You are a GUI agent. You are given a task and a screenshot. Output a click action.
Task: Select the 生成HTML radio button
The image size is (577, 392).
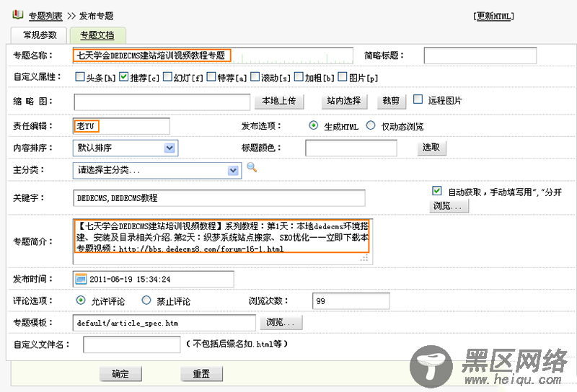pos(313,125)
